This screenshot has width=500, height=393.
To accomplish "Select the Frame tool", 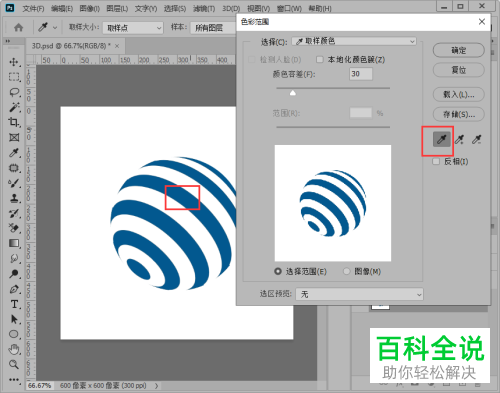I will [14, 137].
